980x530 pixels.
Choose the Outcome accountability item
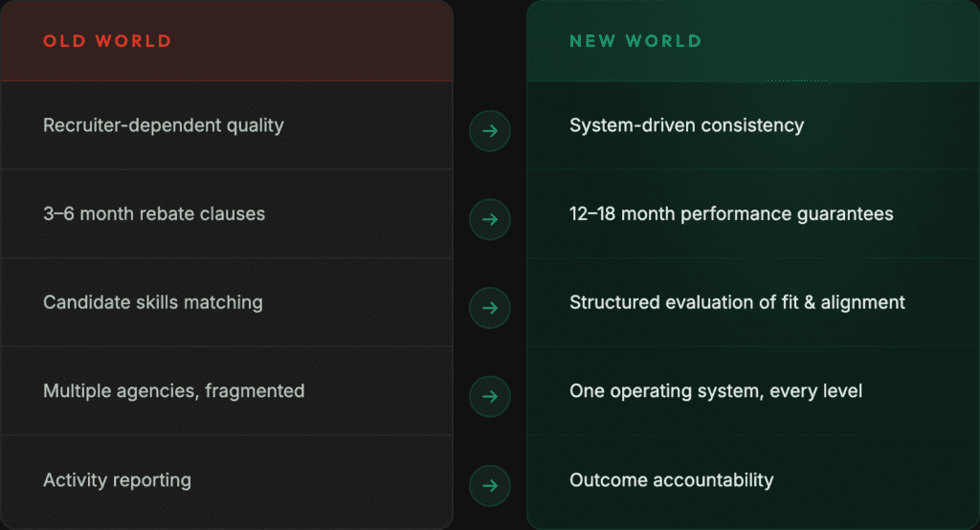(x=671, y=479)
